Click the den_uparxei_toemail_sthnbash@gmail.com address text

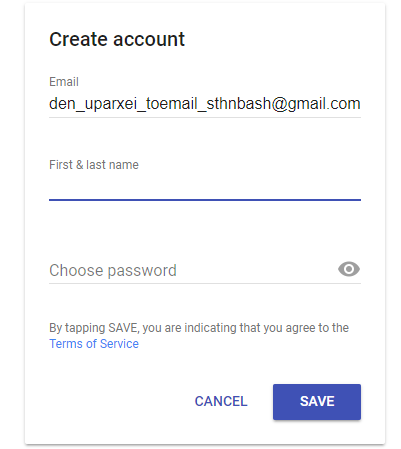point(205,104)
